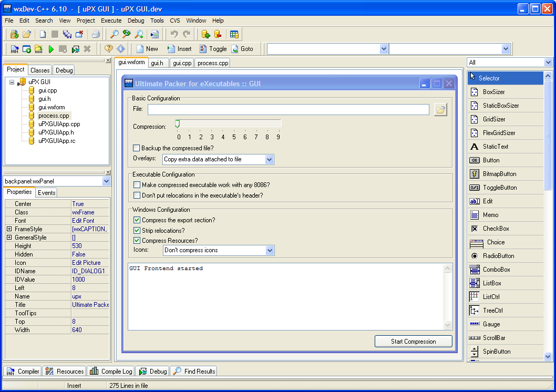Click the Goto bookmark toolbar button
The image size is (556, 392).
tap(242, 49)
